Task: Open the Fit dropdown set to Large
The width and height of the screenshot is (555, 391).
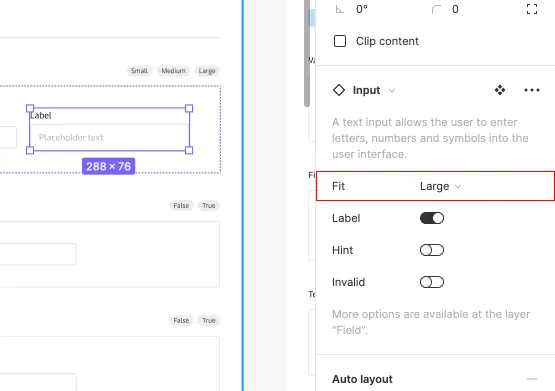Action: (440, 186)
